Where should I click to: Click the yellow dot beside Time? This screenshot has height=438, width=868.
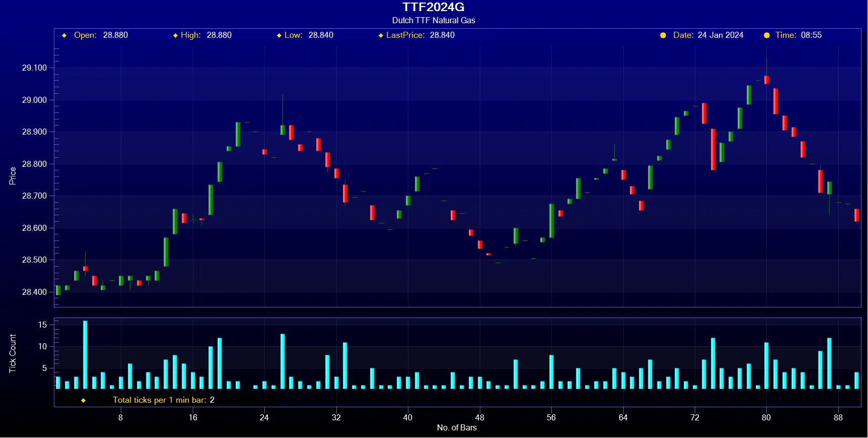click(767, 35)
